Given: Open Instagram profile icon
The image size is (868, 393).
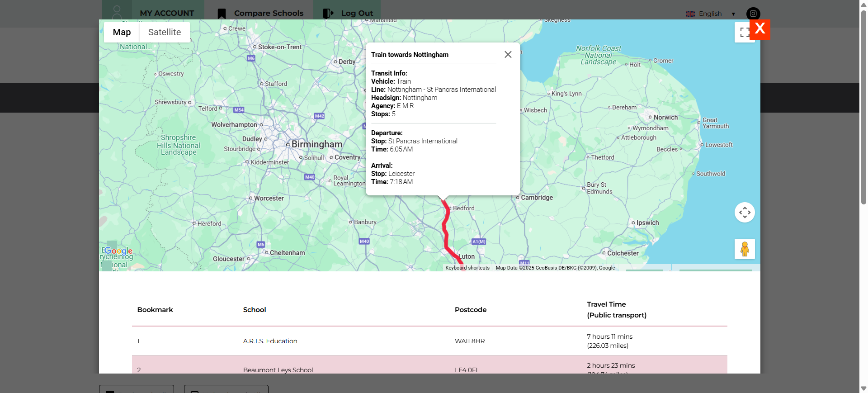Looking at the screenshot, I should (753, 14).
